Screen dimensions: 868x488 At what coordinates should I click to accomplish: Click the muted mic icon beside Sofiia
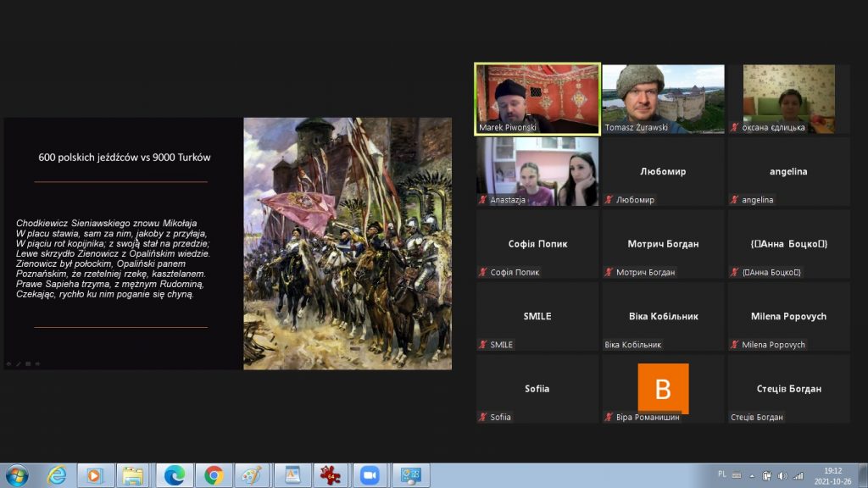pyautogui.click(x=483, y=418)
